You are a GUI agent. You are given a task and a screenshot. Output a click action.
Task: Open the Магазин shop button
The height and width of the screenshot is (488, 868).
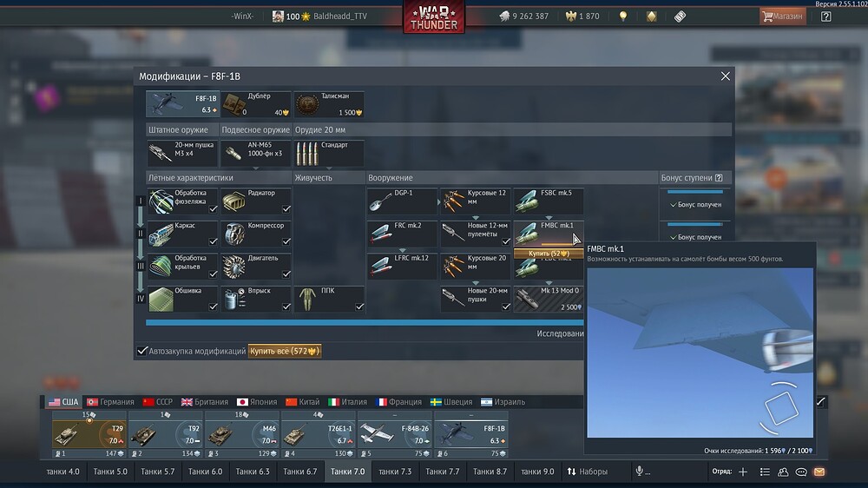pos(783,16)
